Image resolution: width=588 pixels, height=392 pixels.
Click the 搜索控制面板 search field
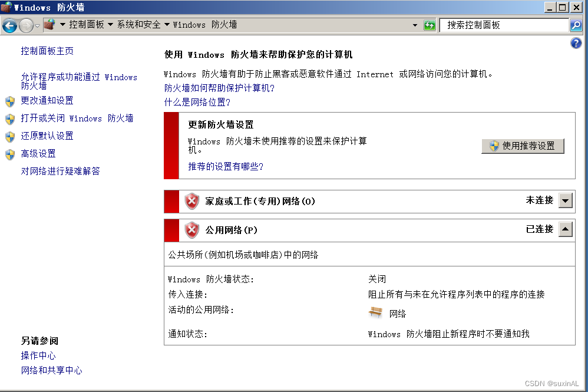click(x=504, y=25)
